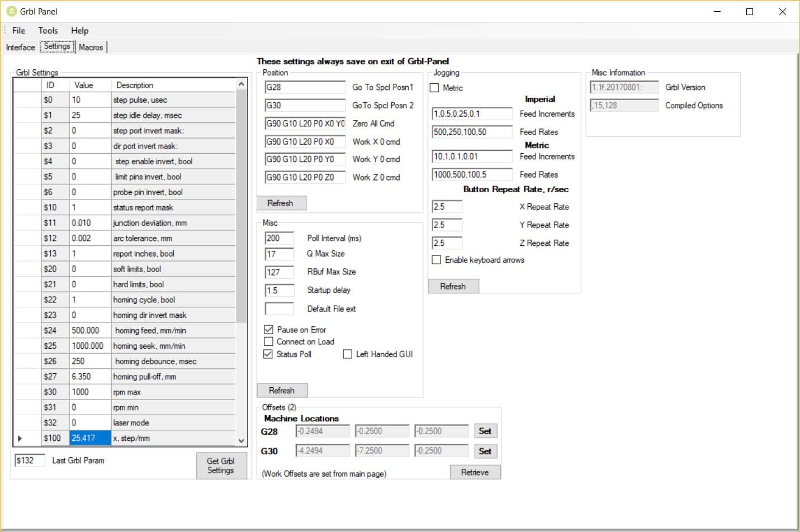Open the Help menu

click(x=79, y=30)
